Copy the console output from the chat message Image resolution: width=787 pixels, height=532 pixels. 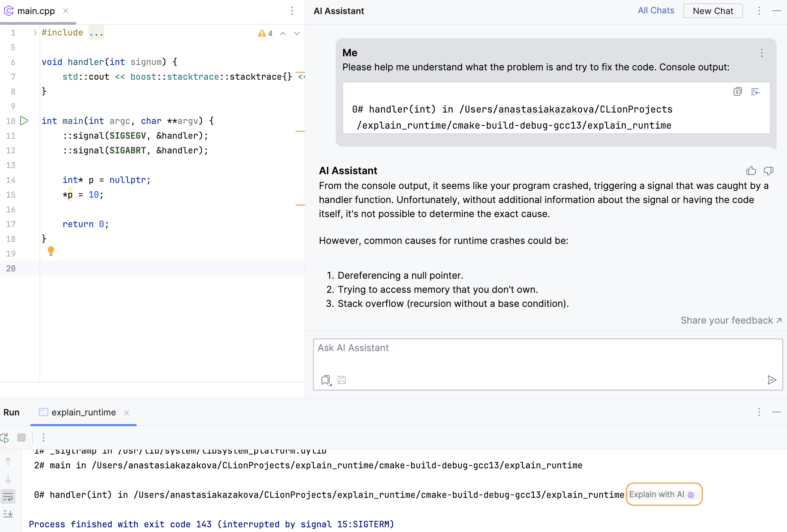[x=737, y=92]
